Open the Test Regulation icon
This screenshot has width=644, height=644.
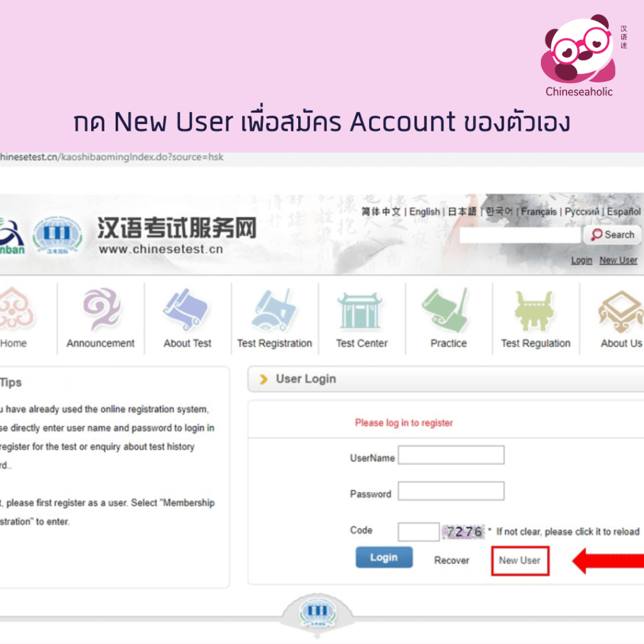(x=535, y=311)
